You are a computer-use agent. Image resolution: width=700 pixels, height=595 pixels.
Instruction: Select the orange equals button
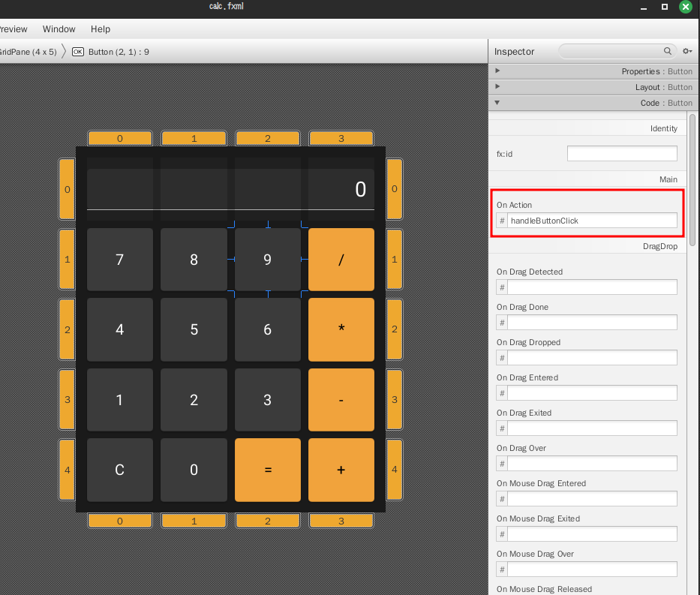(x=268, y=470)
